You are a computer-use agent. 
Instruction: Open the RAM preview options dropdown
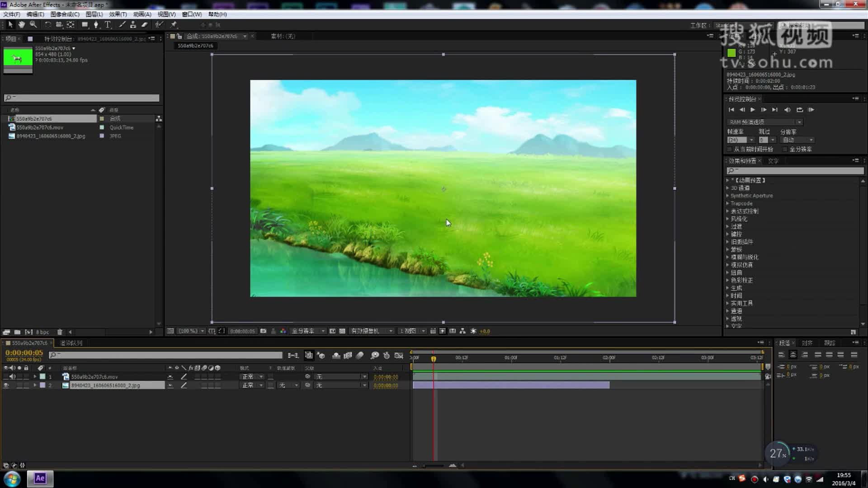765,122
